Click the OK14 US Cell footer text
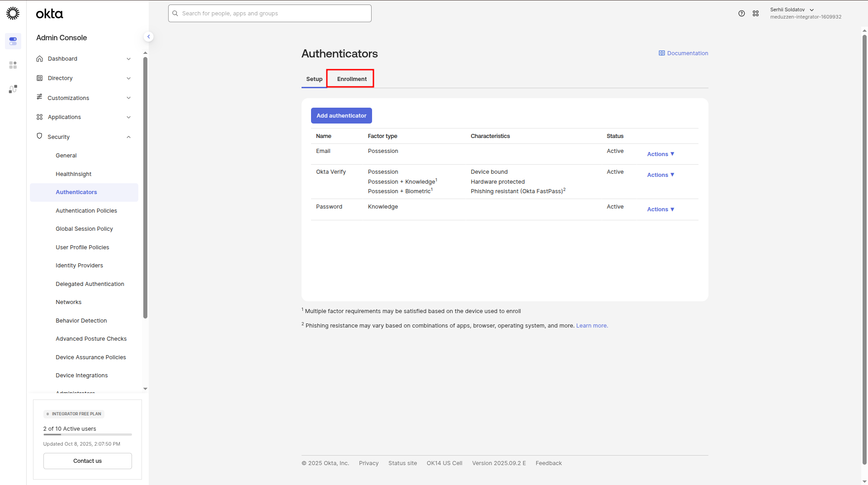 (x=444, y=463)
